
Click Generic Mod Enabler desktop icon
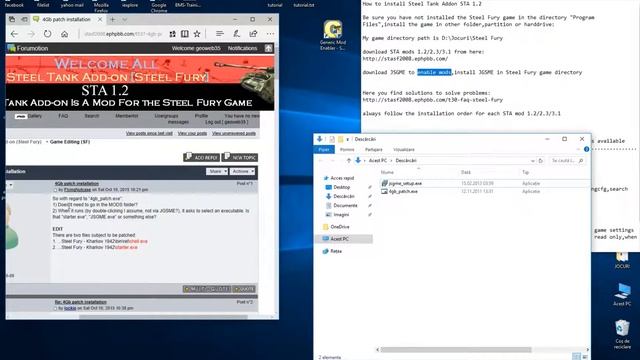pyautogui.click(x=333, y=36)
